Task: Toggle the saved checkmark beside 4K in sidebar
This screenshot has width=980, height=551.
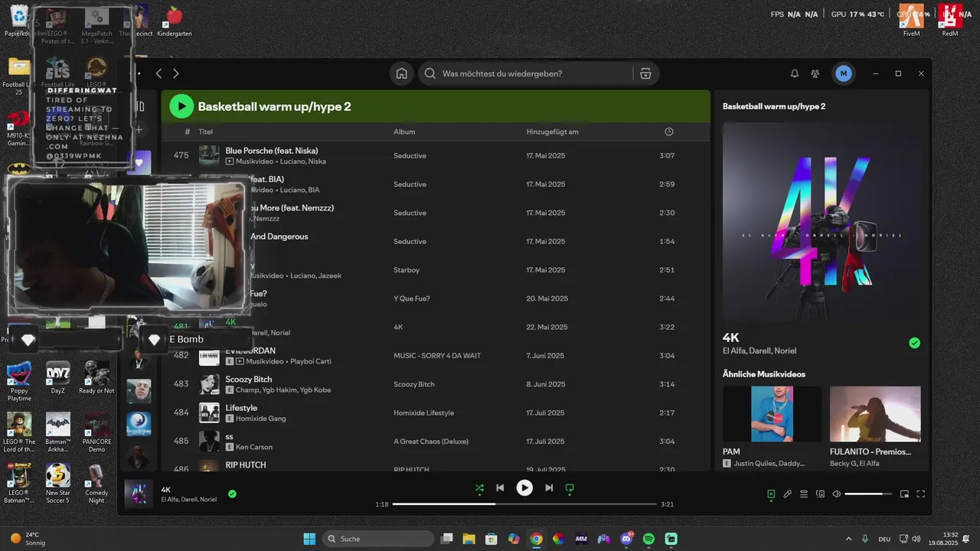Action: (x=914, y=343)
